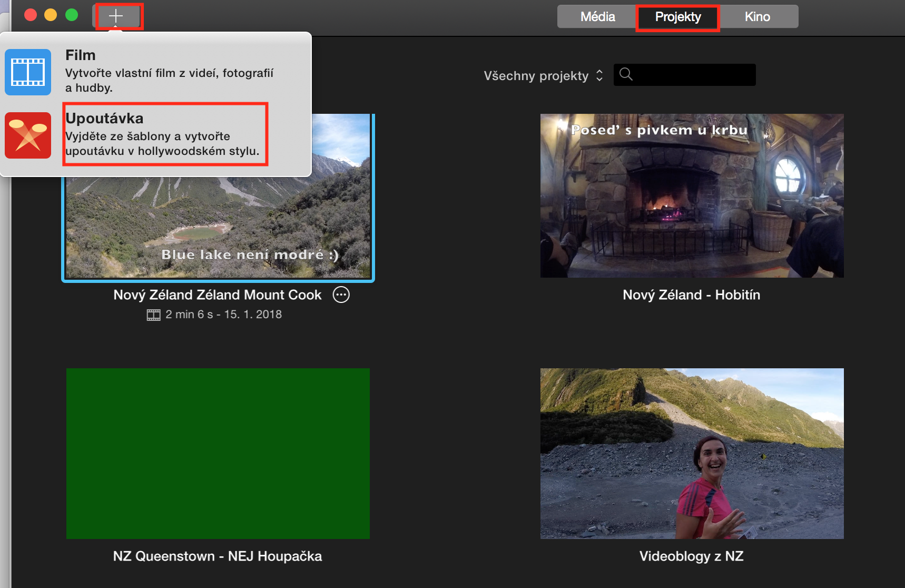The image size is (905, 588).
Task: Select the blue Film project icon
Action: coord(28,72)
